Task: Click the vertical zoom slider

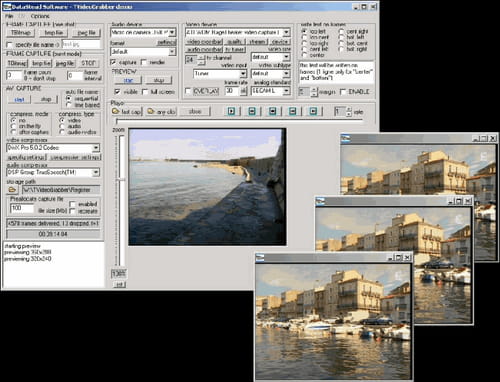Action: click(x=121, y=200)
